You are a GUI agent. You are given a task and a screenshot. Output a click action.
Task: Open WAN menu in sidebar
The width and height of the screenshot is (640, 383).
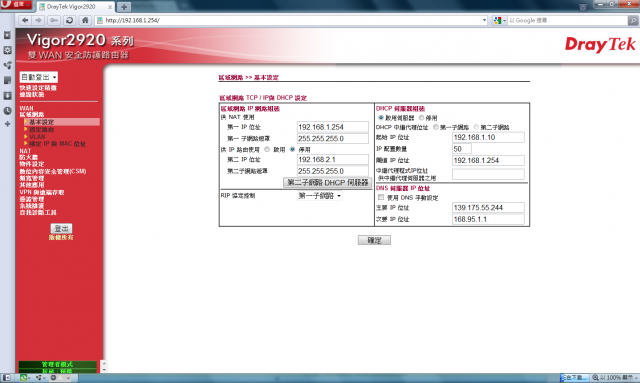[x=26, y=108]
